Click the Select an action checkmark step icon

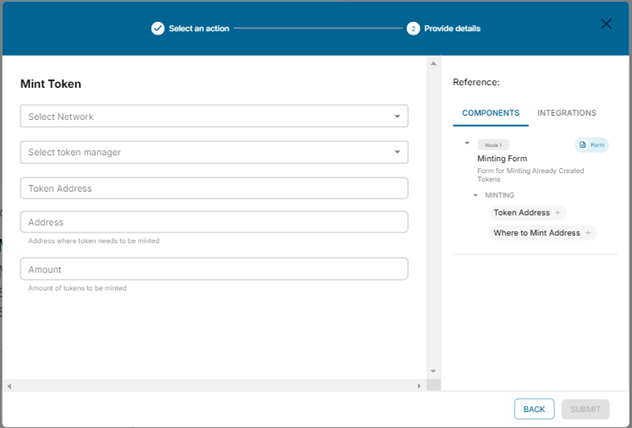pos(158,28)
